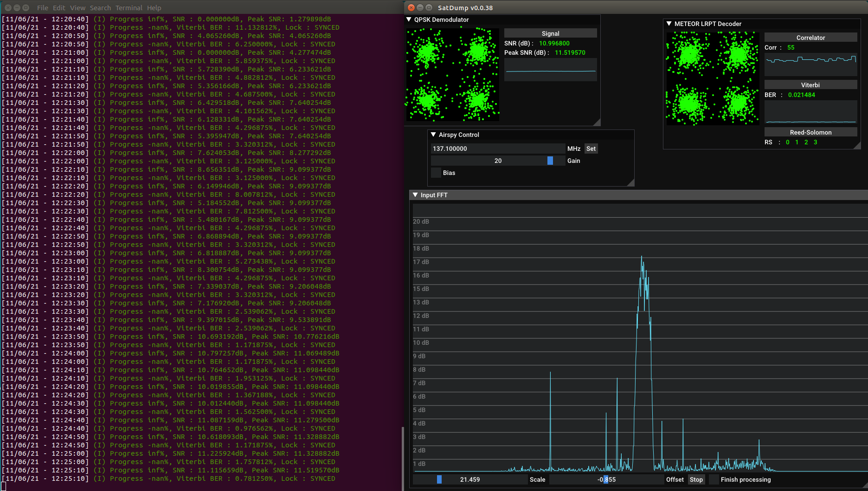Click the Signal header in QPSK panel
The image size is (868, 491).
[550, 33]
